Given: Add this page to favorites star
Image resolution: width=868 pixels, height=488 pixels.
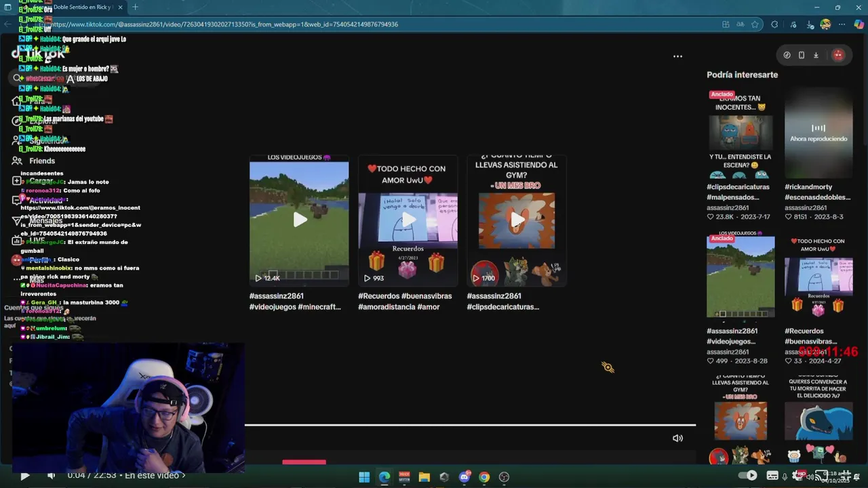Looking at the screenshot, I should click(x=755, y=24).
